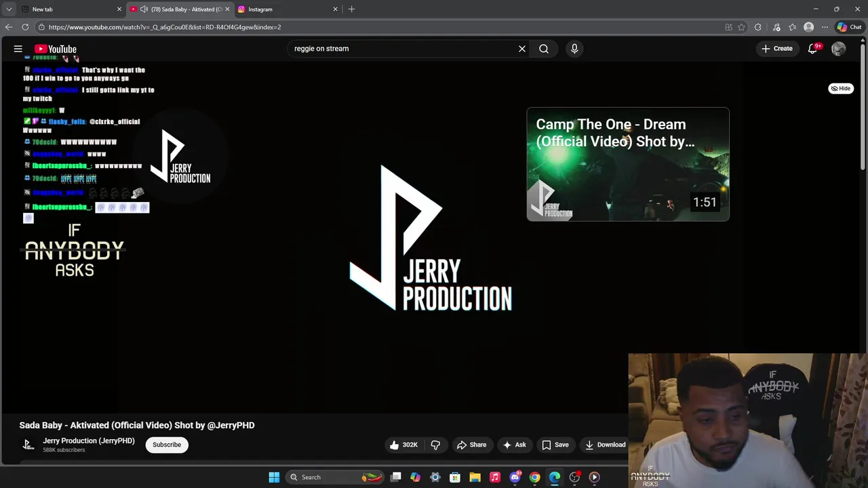
Task: Mute the YouTube tab via speaker icon
Action: [x=144, y=9]
